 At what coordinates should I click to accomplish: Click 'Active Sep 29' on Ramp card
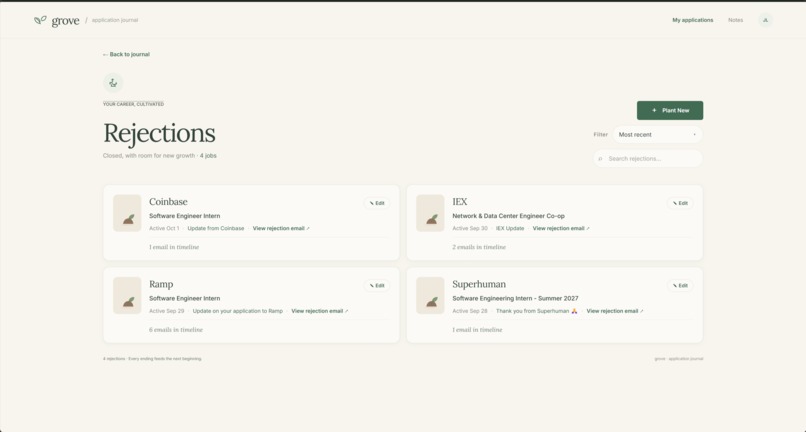pyautogui.click(x=167, y=311)
